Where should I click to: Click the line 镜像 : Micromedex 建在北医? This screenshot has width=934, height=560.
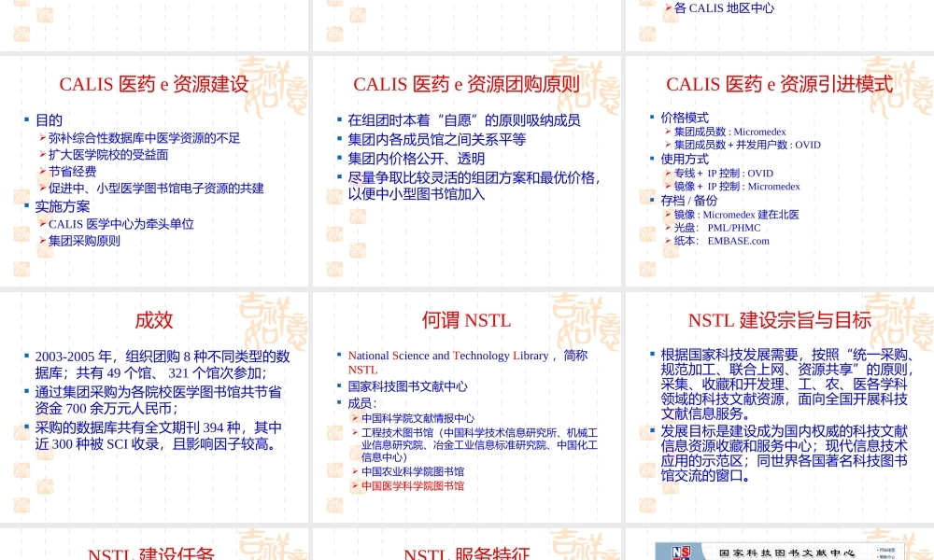click(x=736, y=215)
